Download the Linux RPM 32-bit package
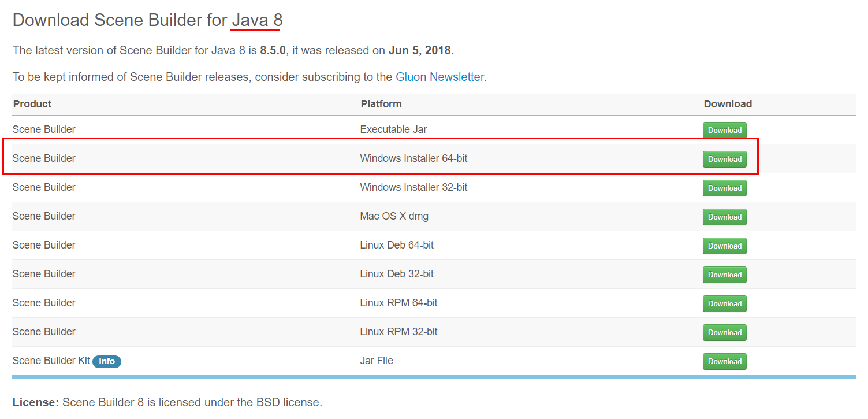This screenshot has height=419, width=868. pos(724,332)
